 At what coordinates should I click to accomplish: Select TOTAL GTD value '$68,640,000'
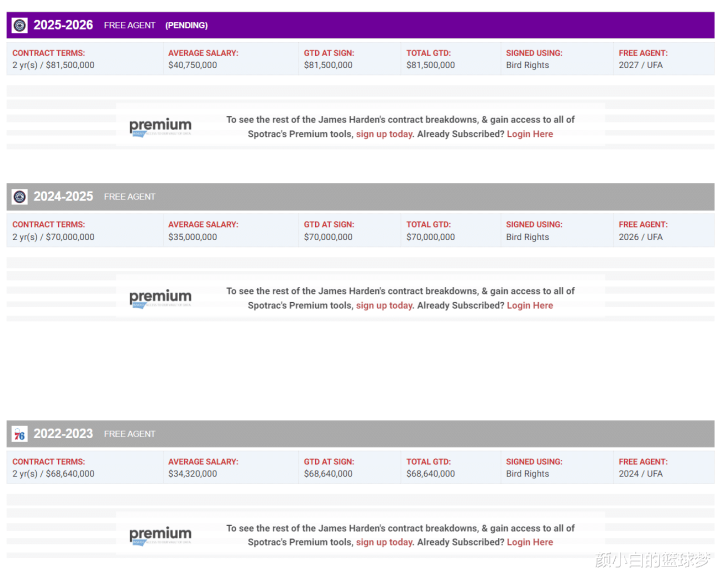pos(431,474)
